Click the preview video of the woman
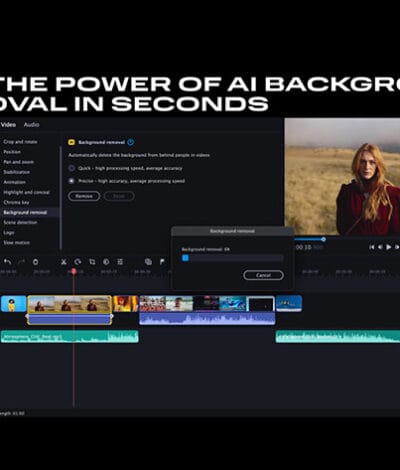400x470 pixels. (x=342, y=176)
